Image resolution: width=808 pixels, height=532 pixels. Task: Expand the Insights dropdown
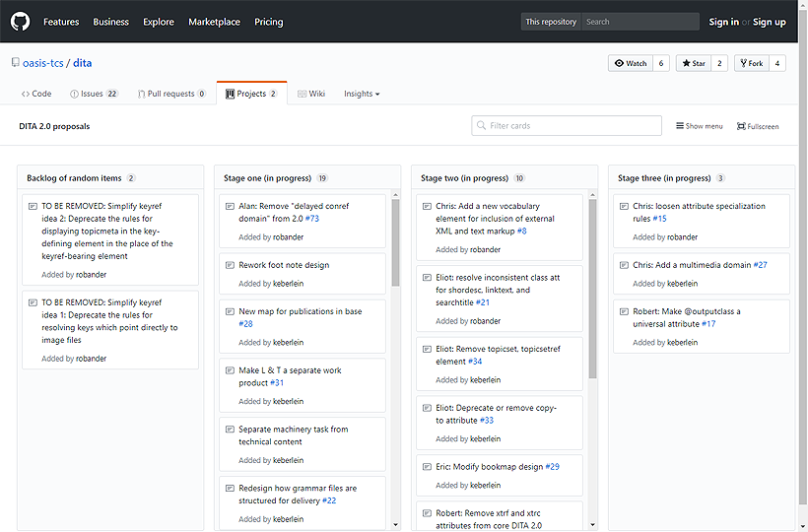coord(362,94)
